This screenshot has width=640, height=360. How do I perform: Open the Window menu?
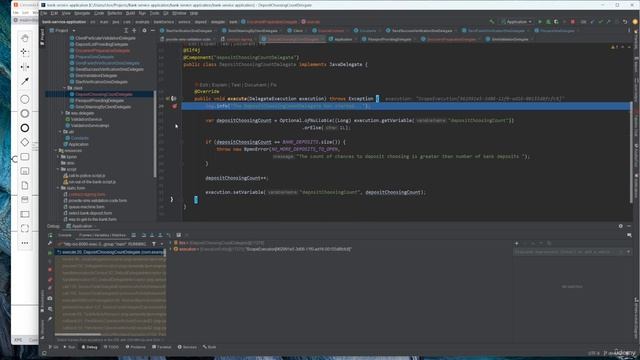point(179,13)
